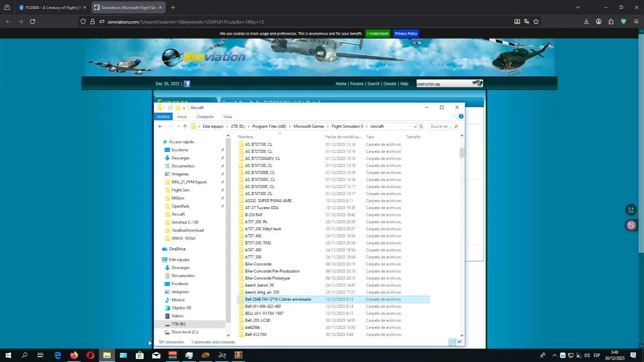Launch Firefox from the taskbar
The image size is (644, 362).
(74, 355)
